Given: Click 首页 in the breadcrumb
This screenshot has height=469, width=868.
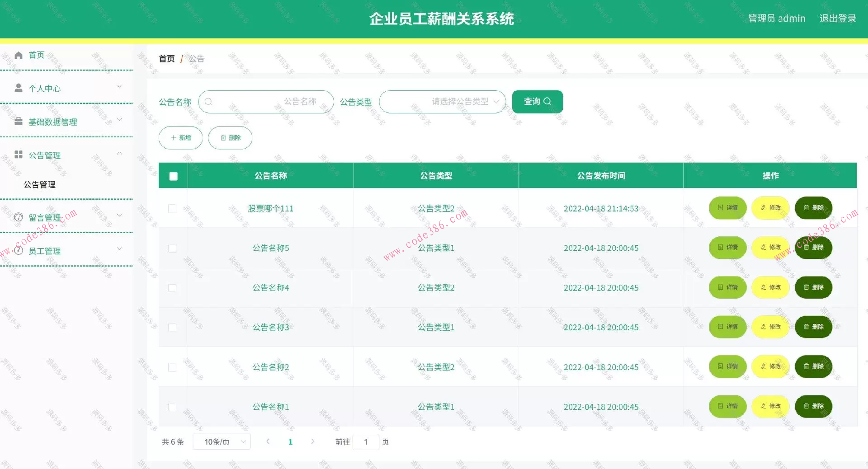Looking at the screenshot, I should point(166,58).
